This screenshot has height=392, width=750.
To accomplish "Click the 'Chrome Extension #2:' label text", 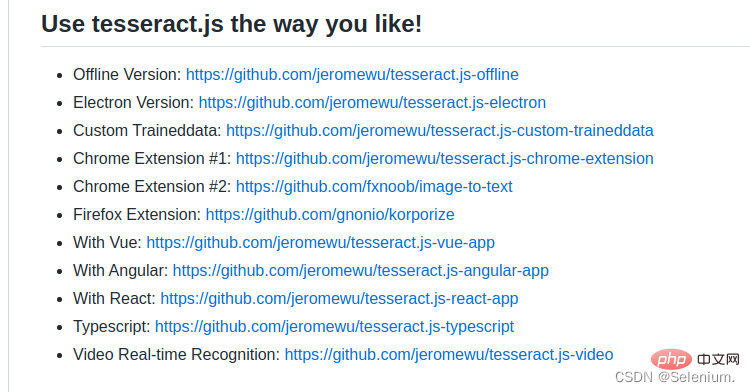I will click(x=152, y=186).
